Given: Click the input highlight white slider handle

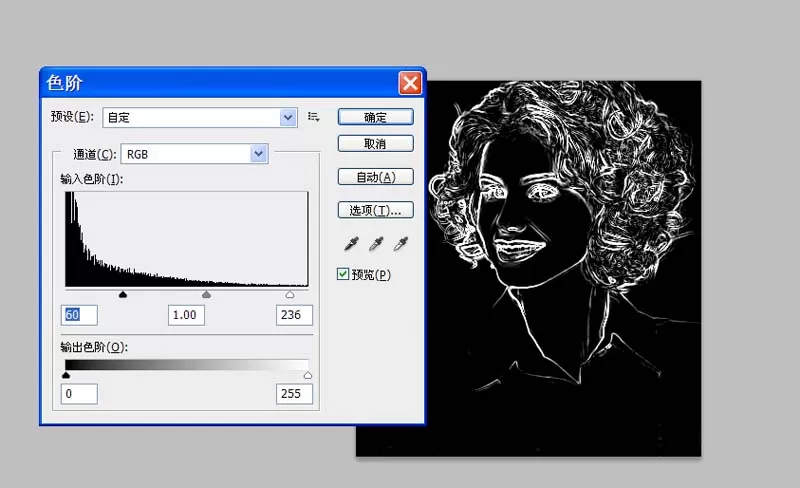Looking at the screenshot, I should coord(290,295).
